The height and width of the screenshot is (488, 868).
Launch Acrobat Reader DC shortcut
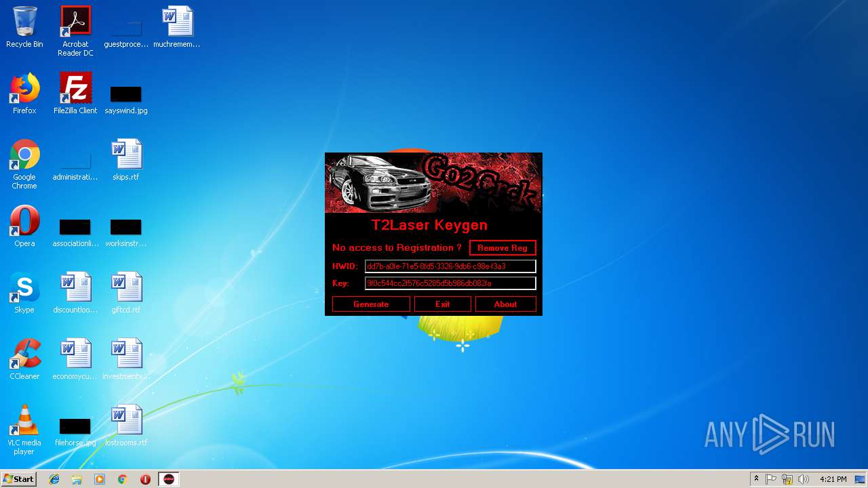[75, 31]
